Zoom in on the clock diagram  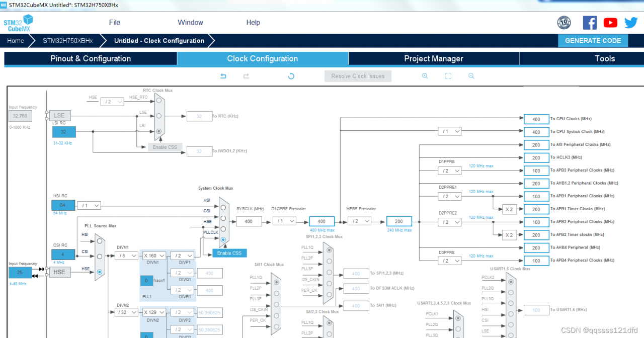(x=425, y=76)
